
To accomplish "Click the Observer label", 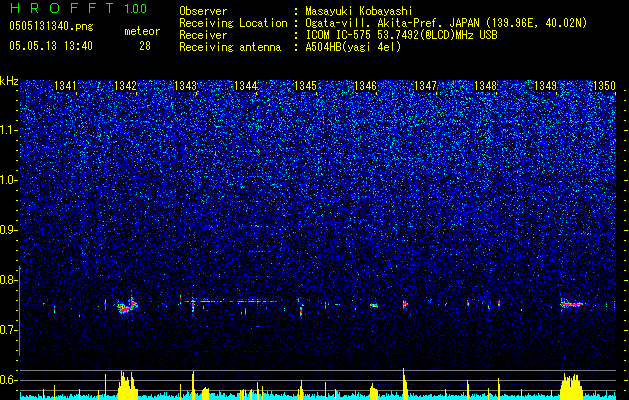I will coord(203,11).
